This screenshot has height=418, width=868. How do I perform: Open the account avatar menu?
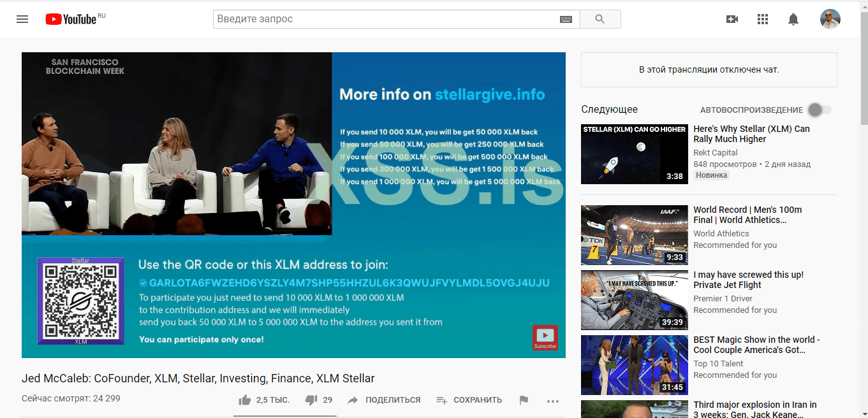(830, 19)
